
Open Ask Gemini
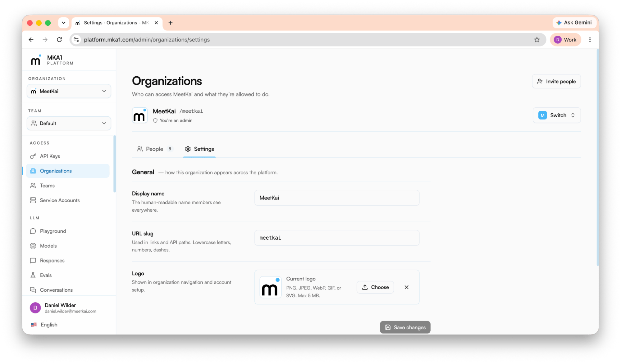coord(574,22)
